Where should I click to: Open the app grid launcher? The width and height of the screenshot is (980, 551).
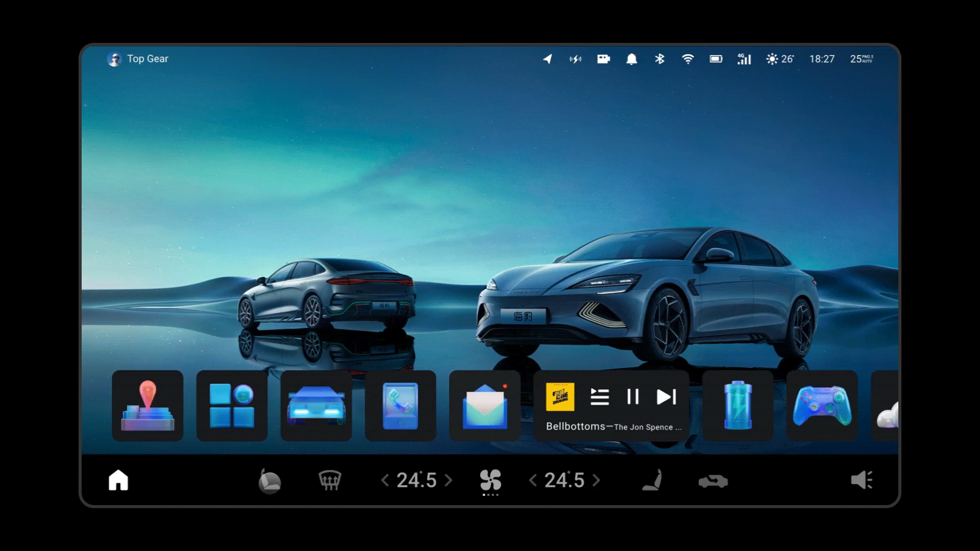click(232, 406)
